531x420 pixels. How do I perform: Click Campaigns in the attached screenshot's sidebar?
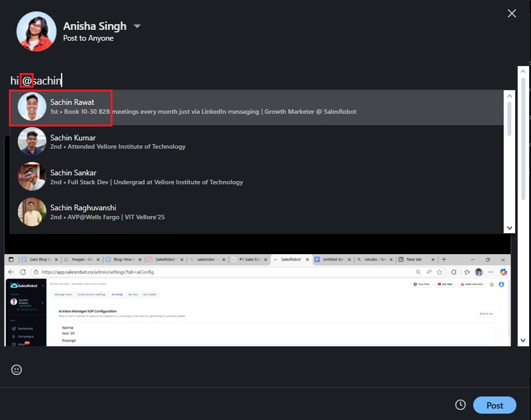23,336
